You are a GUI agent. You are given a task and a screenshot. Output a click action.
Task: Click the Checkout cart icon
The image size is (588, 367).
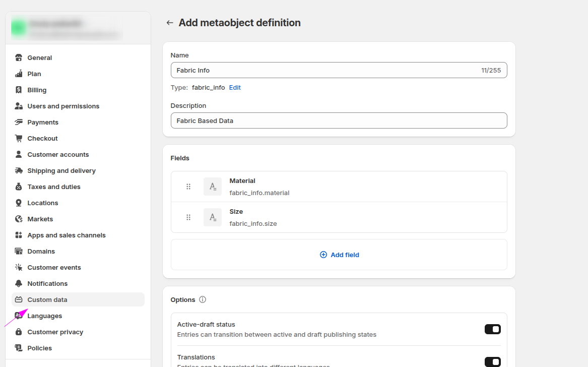pyautogui.click(x=19, y=138)
